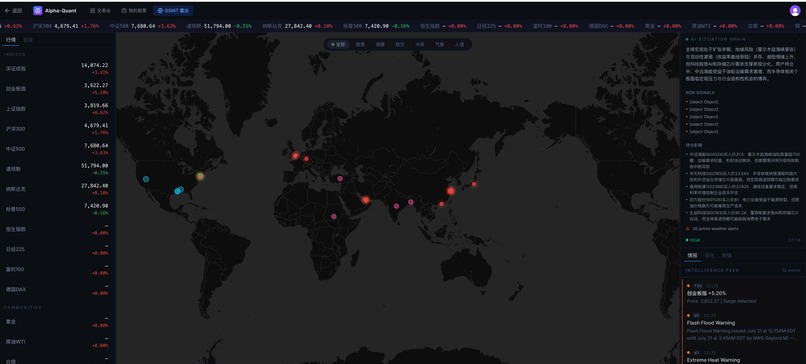Toggle the 人道 map filter
Image resolution: width=806 pixels, height=364 pixels.
click(x=459, y=45)
